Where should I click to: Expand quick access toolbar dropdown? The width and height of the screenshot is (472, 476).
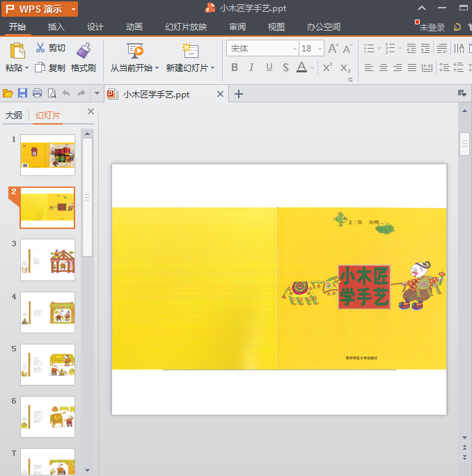[x=97, y=93]
